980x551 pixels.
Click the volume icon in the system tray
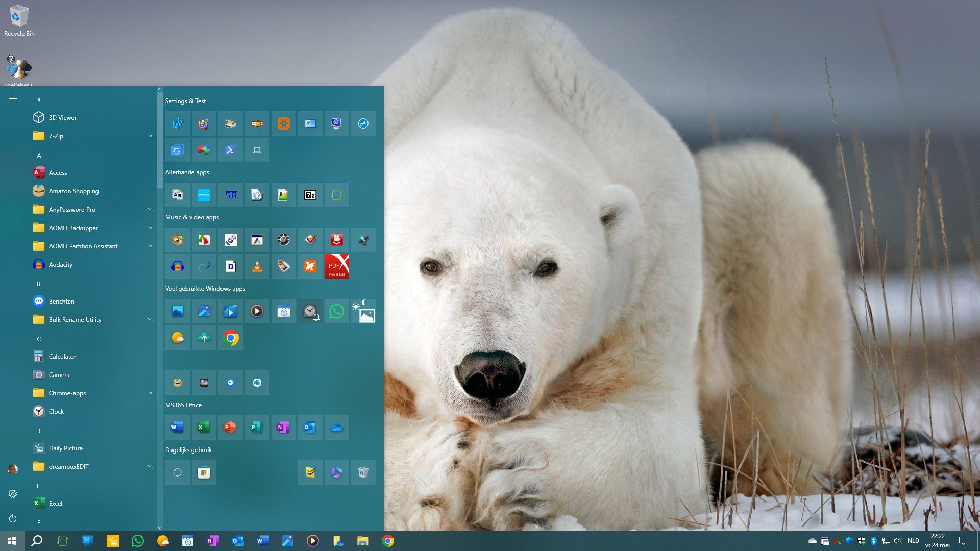[898, 541]
